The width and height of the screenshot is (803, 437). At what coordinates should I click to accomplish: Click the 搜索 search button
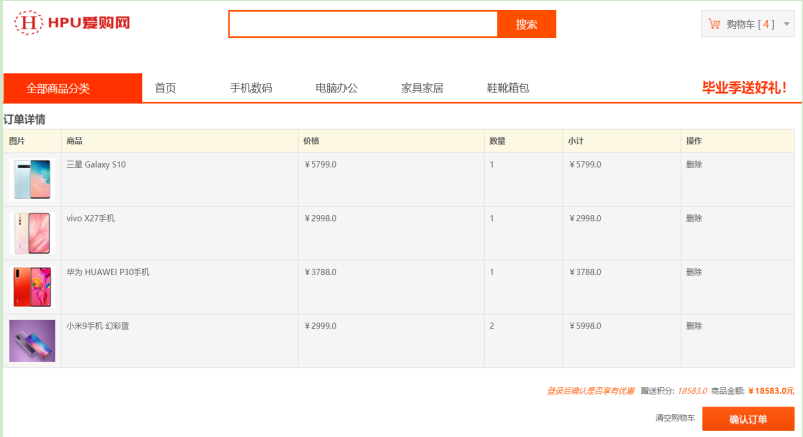[526, 24]
